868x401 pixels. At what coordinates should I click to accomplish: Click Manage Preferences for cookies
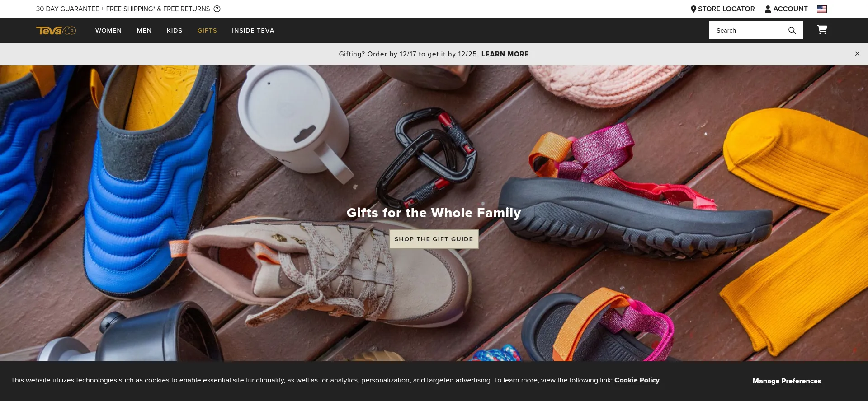787,381
